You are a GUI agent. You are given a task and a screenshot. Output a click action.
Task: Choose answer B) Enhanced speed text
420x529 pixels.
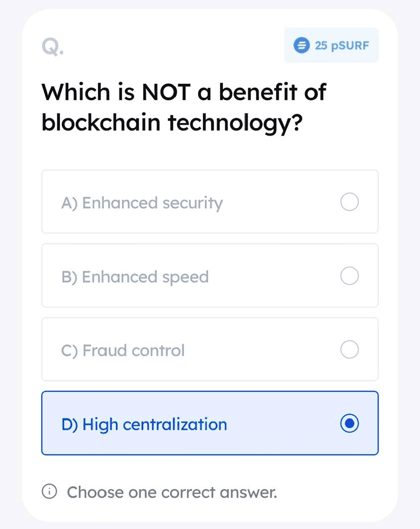tap(135, 277)
